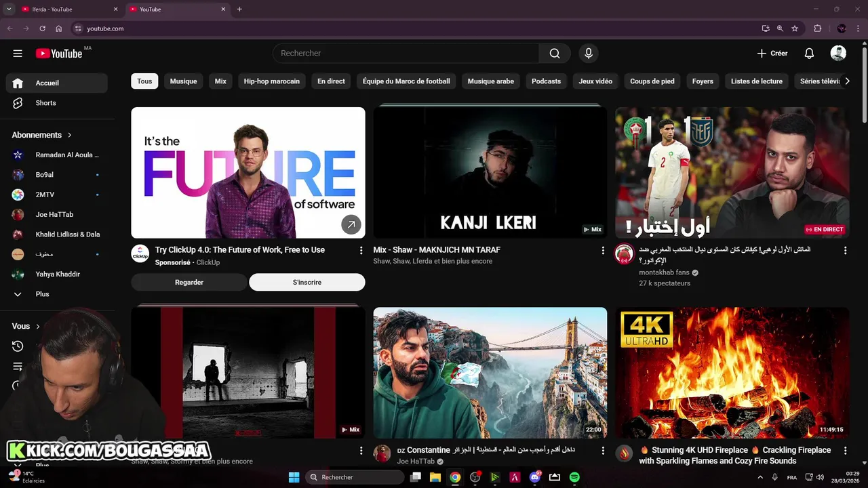Open a new browser tab

[239, 9]
